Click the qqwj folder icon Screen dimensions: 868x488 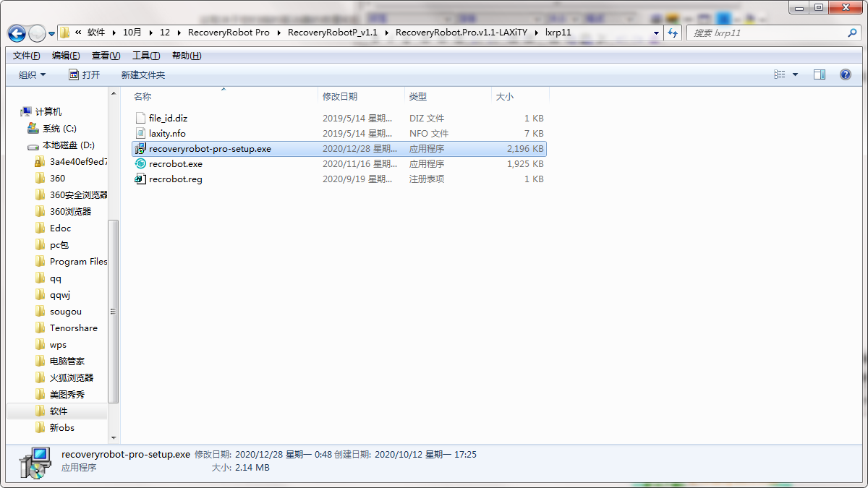pos(41,294)
